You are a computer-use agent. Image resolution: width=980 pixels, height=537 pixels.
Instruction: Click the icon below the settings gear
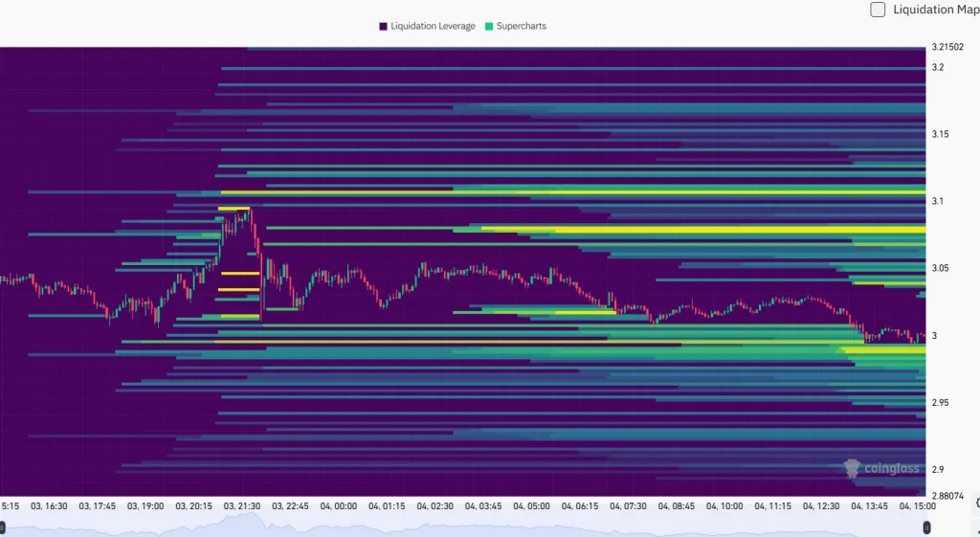976,527
